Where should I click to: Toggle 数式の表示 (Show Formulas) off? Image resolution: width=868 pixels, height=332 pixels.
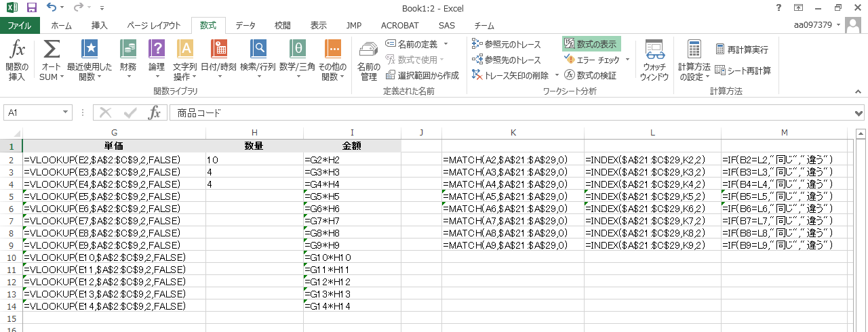click(x=591, y=44)
